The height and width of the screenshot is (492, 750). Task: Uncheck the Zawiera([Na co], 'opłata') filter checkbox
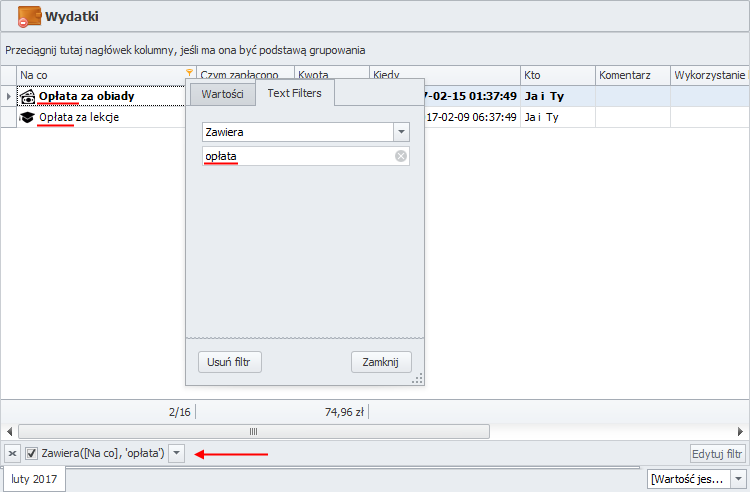[x=32, y=454]
